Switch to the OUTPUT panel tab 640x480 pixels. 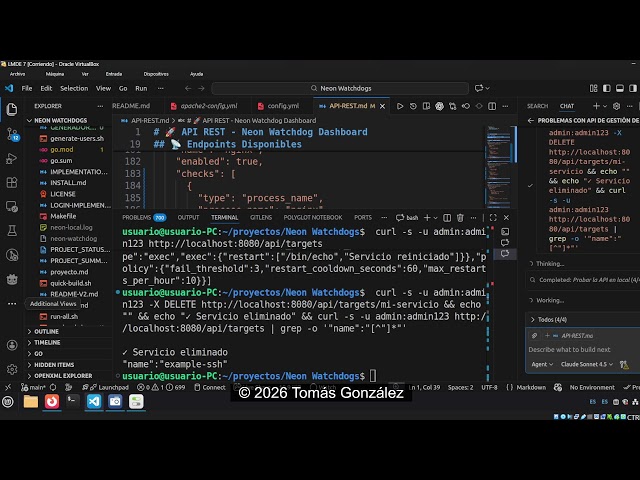(x=188, y=218)
